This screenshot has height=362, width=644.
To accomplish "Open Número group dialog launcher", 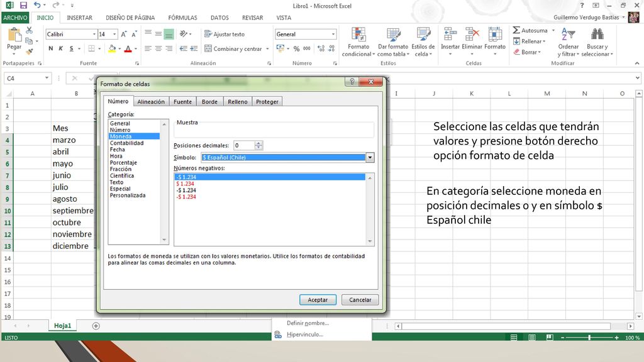I will click(335, 63).
